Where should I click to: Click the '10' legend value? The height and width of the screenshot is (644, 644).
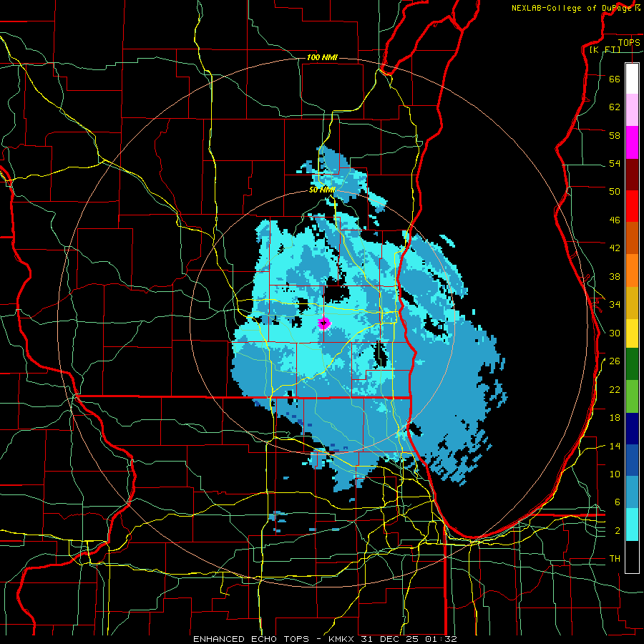click(615, 474)
